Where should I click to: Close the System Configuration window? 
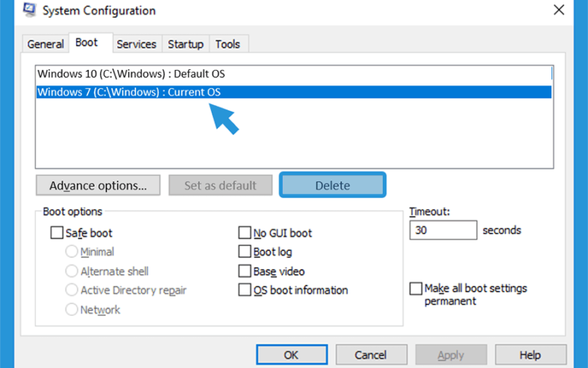tap(559, 10)
